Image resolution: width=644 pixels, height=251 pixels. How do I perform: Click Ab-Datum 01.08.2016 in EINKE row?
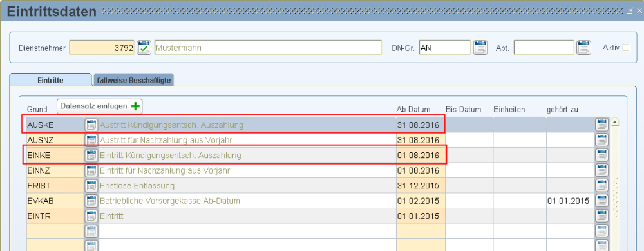(421, 156)
